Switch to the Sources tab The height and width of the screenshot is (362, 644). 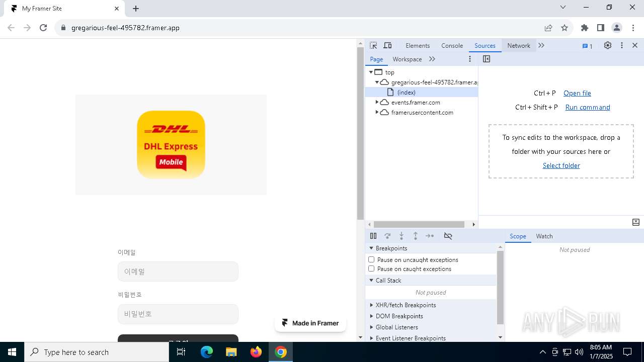(x=485, y=45)
